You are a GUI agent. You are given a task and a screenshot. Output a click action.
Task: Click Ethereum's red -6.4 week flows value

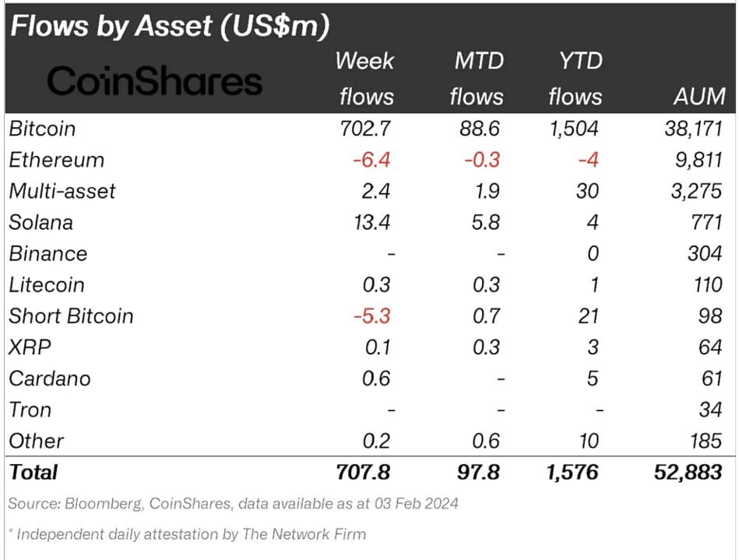[371, 160]
